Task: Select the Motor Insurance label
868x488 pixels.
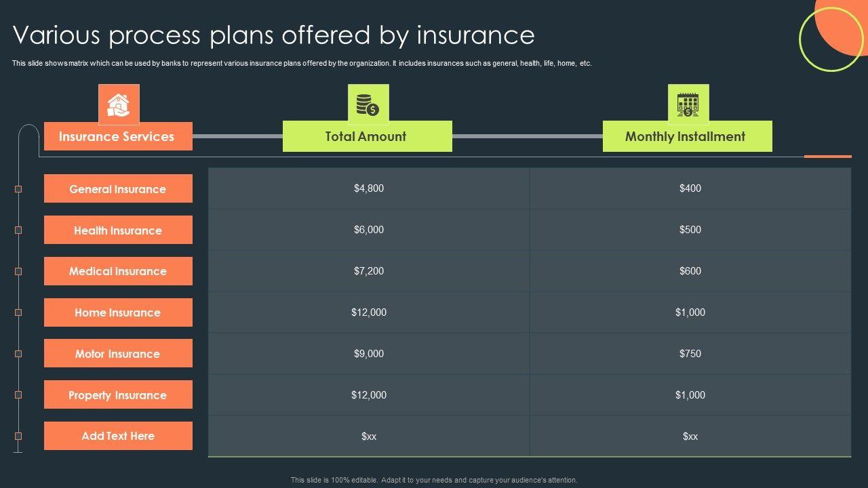Action: (x=118, y=354)
